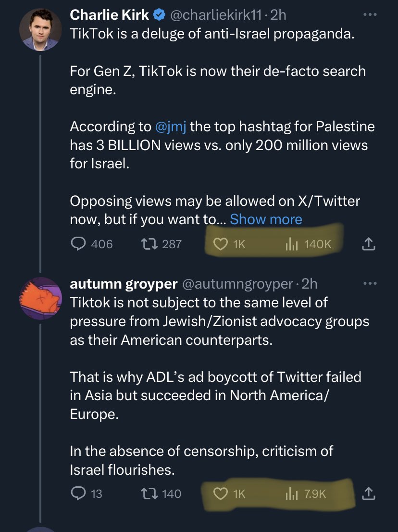
Task: Like Charlie Kirk's tweet
Action: pyautogui.click(x=220, y=244)
